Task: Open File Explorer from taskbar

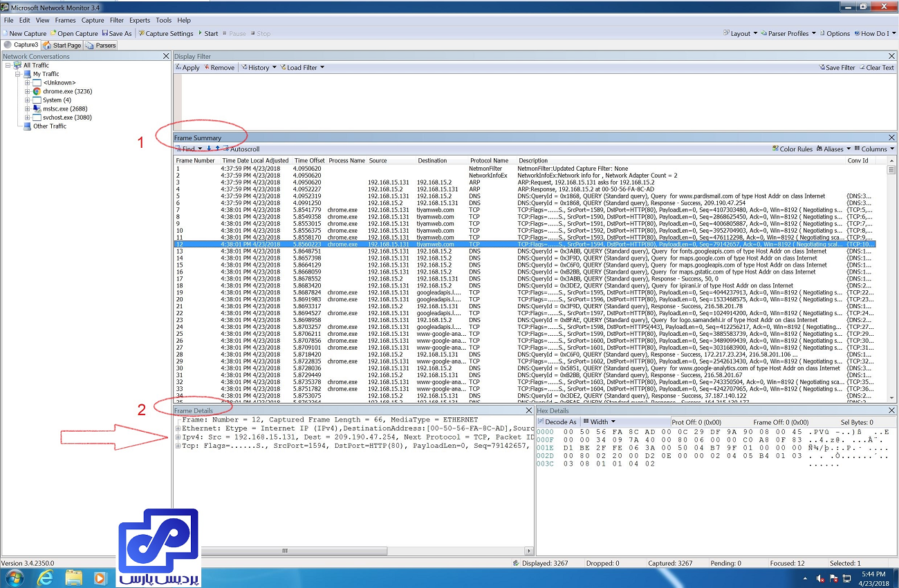Action: [x=73, y=578]
